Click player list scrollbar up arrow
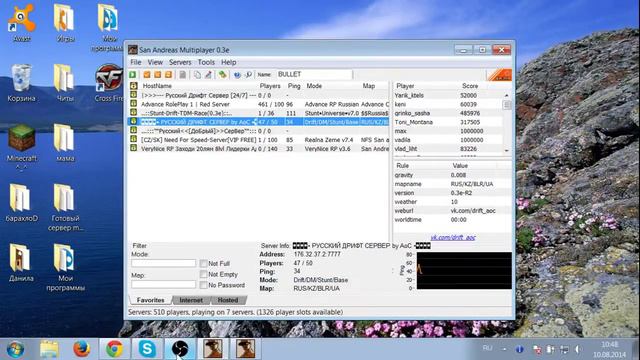Viewport: 640px width, 360px height. point(507,95)
